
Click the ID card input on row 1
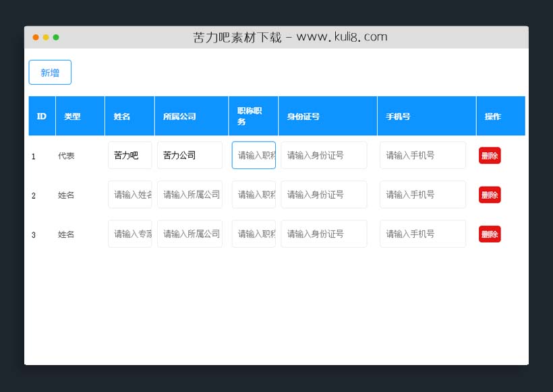[x=324, y=155]
